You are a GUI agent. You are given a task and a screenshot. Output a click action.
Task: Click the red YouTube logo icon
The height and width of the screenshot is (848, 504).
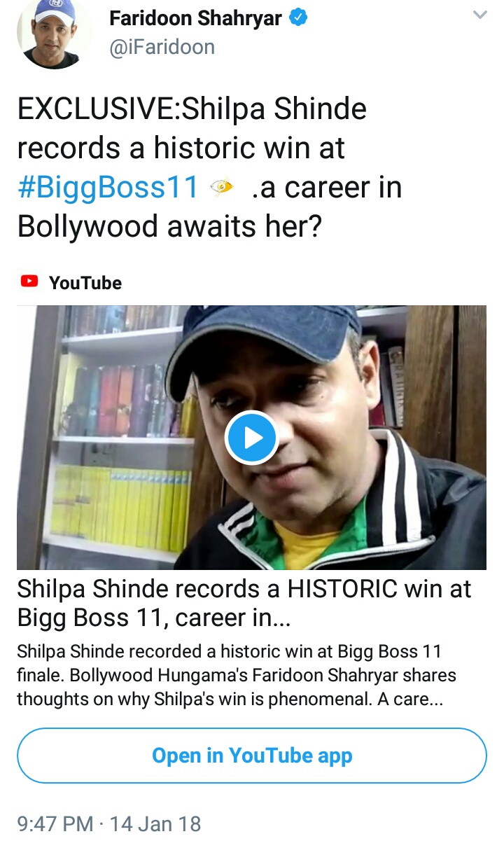(29, 282)
